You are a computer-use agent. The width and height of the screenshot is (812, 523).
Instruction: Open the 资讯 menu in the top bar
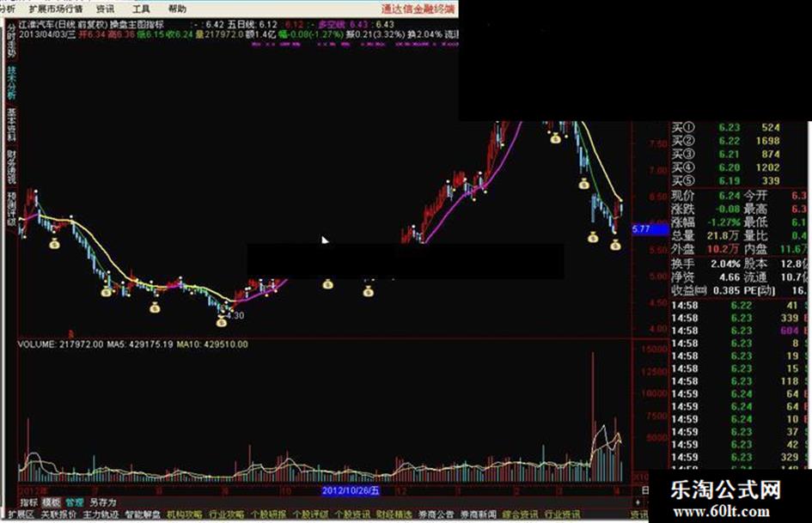point(105,9)
